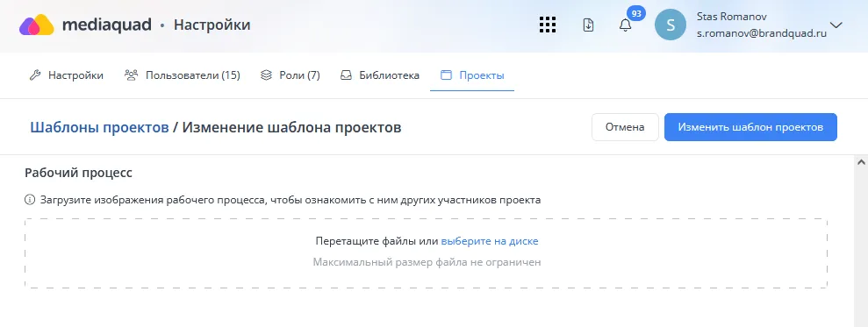
Task: Open the downloads file icon in header
Action: pos(588,25)
